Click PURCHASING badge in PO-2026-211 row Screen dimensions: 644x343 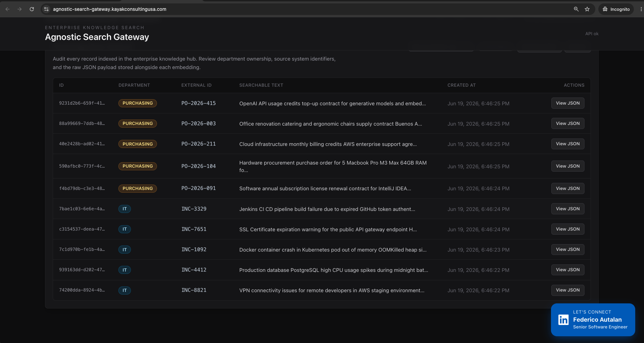[138, 144]
